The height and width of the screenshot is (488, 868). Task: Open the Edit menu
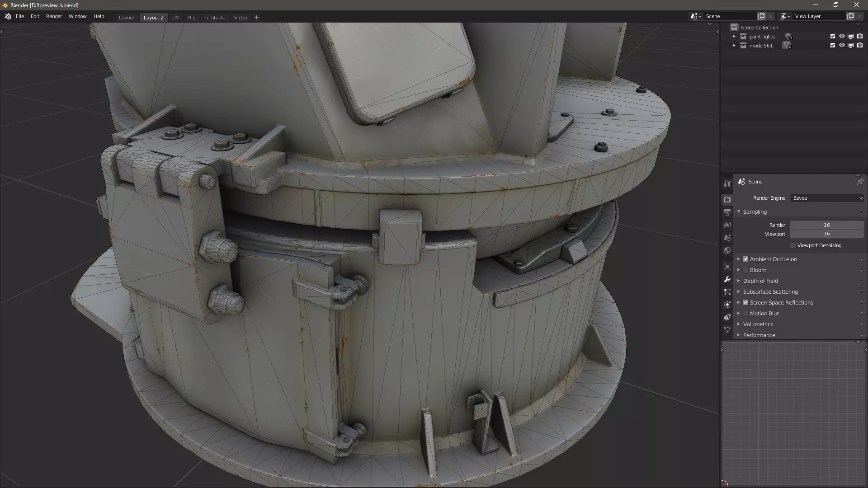coord(35,16)
